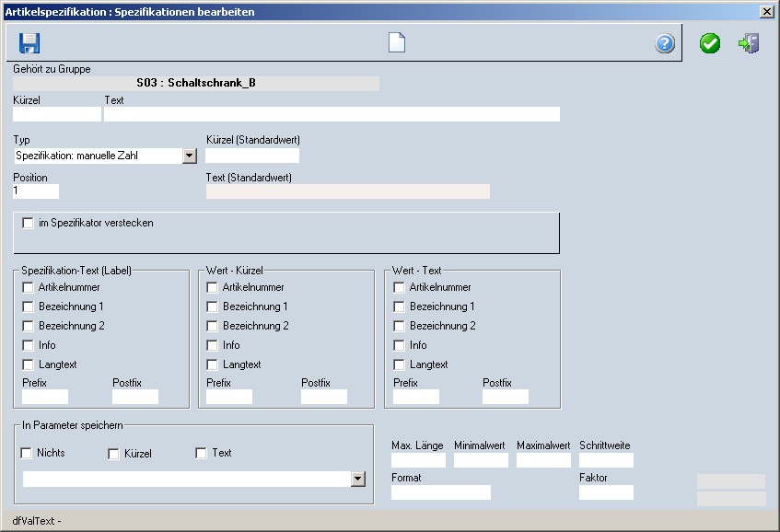
Task: Tick Langtext checkbox in Wert - Text
Action: pos(399,364)
